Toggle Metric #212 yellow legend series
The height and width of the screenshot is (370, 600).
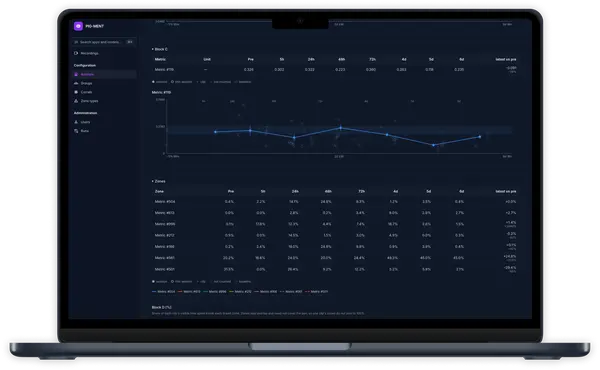(x=240, y=292)
